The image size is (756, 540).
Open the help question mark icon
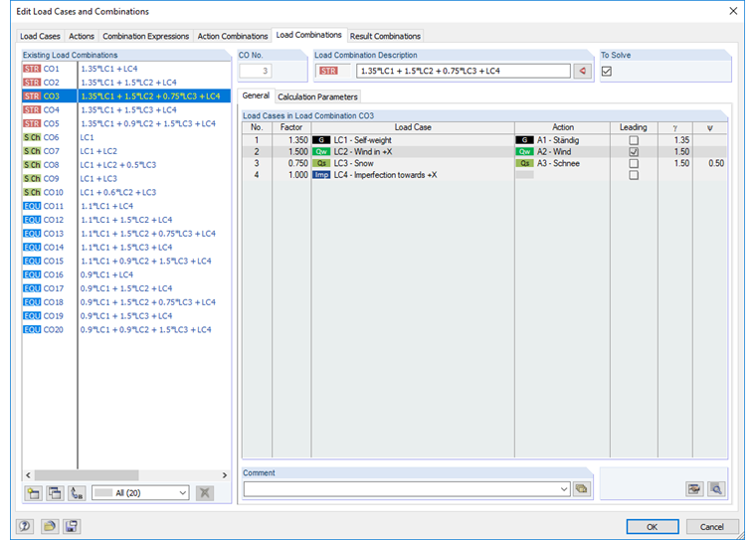tap(25, 526)
